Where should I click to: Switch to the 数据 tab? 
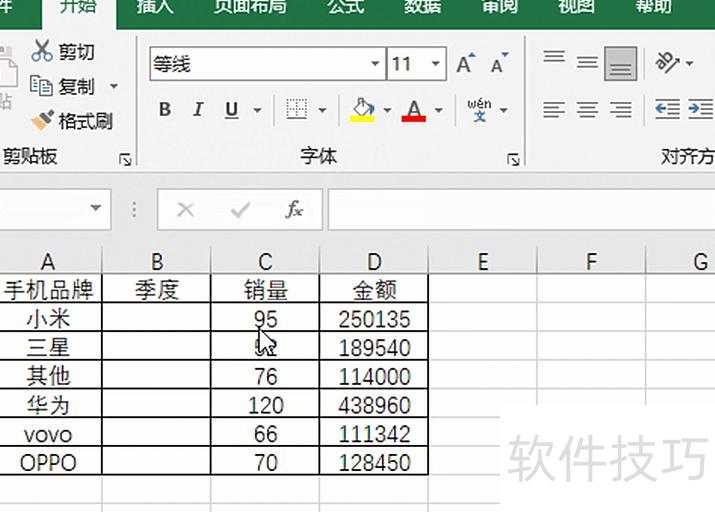pos(422,7)
